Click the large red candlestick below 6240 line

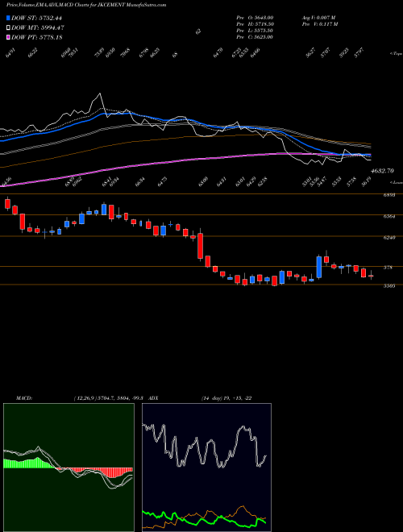(201, 245)
